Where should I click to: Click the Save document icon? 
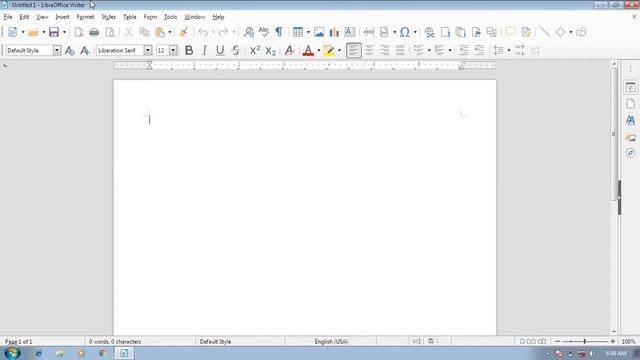coord(54,32)
